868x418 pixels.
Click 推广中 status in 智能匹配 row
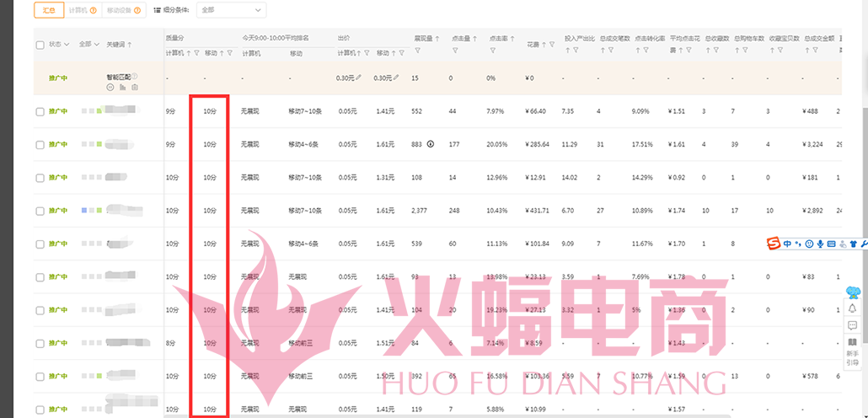tap(57, 78)
